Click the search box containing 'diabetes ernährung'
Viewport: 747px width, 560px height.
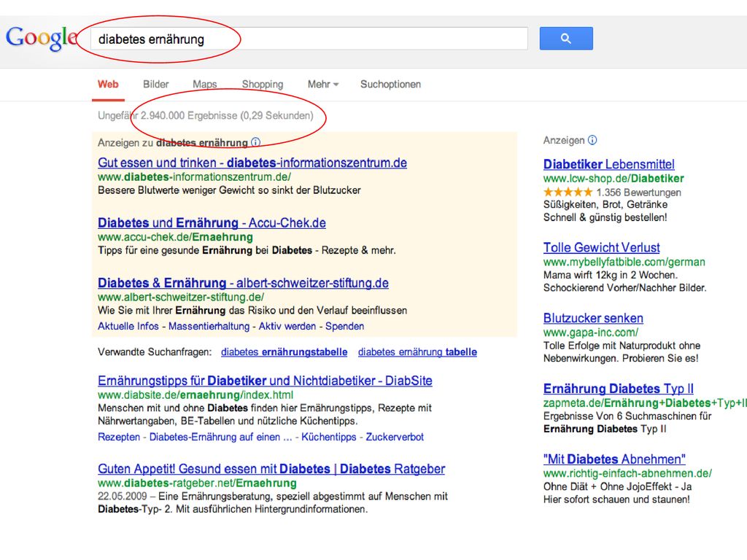click(x=309, y=39)
